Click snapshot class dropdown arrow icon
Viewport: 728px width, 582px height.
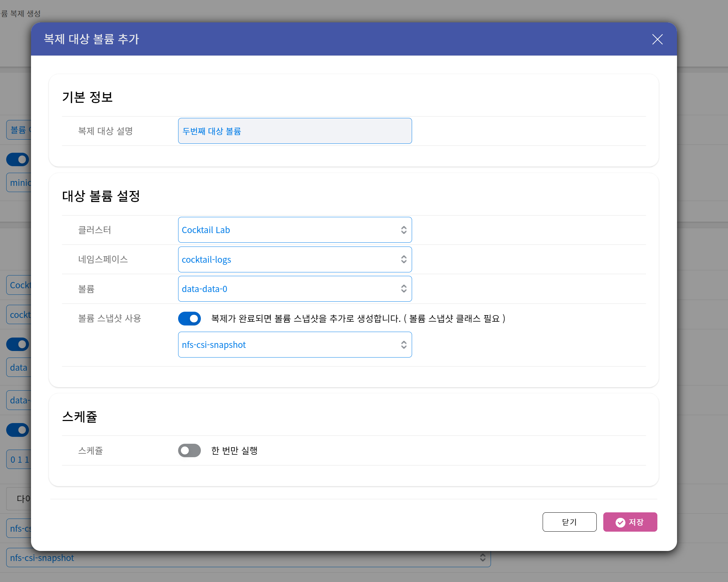[403, 344]
